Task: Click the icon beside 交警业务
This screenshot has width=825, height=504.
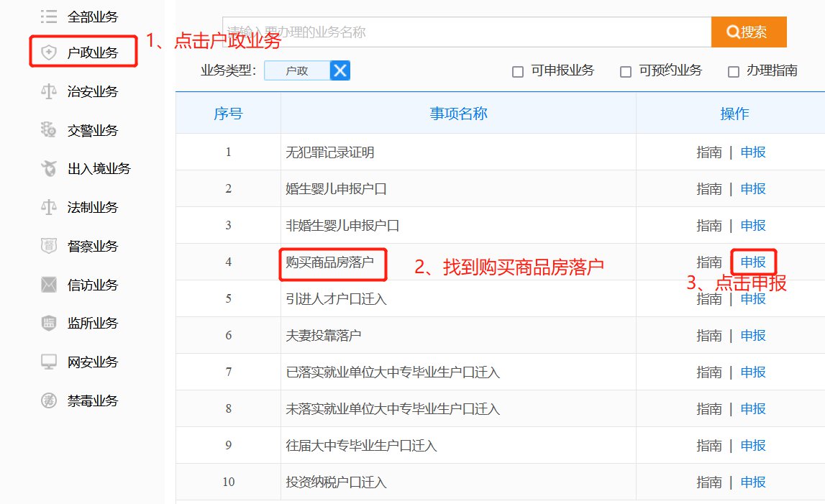Action: [49, 129]
